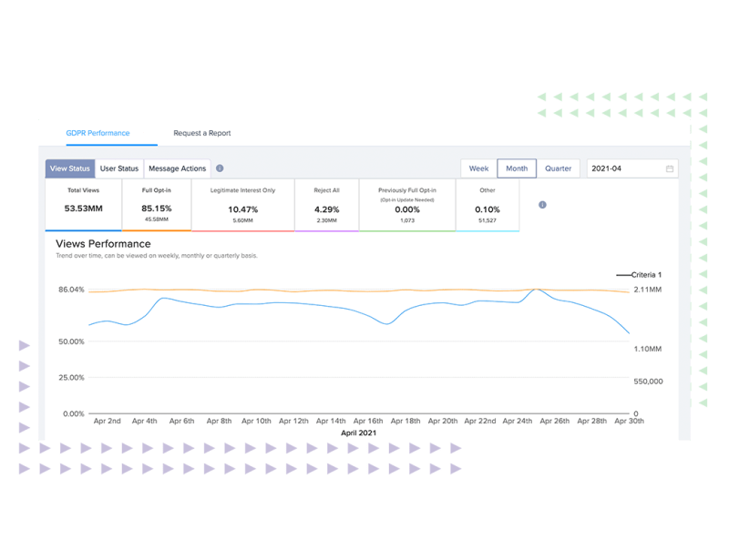Click the blue trend line peak near Apr 24th
The height and width of the screenshot is (560, 729).
pyautogui.click(x=534, y=290)
